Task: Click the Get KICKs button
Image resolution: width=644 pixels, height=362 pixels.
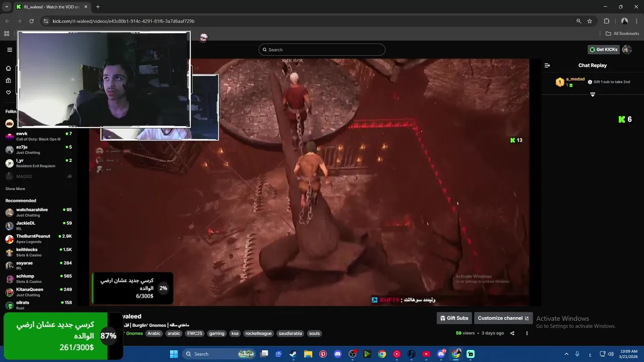Action: coord(603,50)
